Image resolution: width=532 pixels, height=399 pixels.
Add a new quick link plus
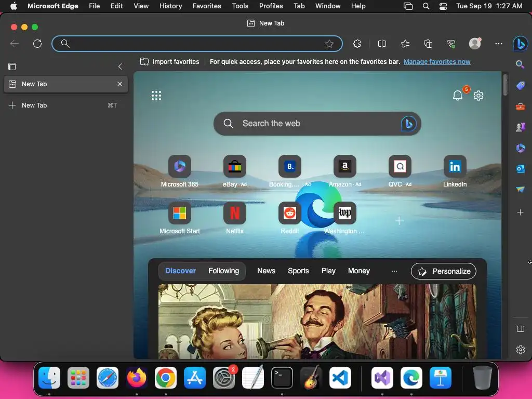click(x=400, y=221)
